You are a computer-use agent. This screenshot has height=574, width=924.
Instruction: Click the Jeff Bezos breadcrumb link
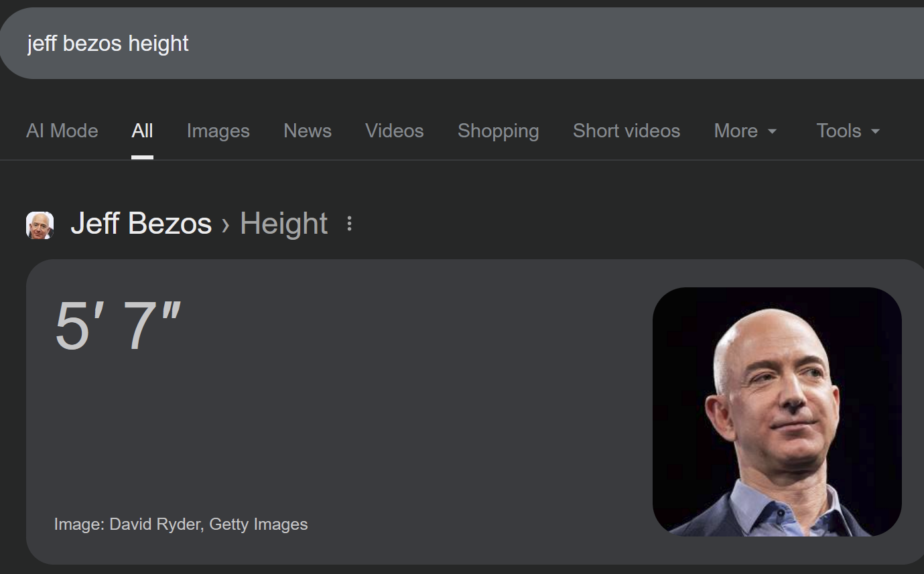coord(141,224)
